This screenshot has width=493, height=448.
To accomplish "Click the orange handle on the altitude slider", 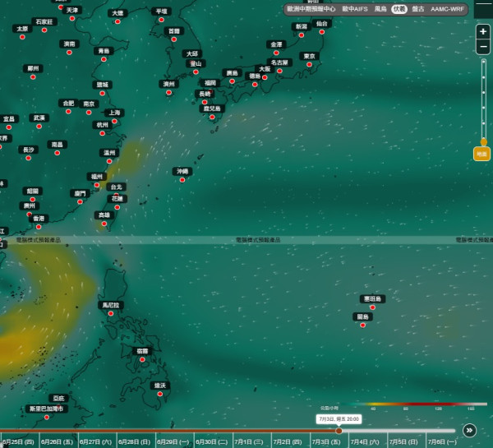I will 484,142.
